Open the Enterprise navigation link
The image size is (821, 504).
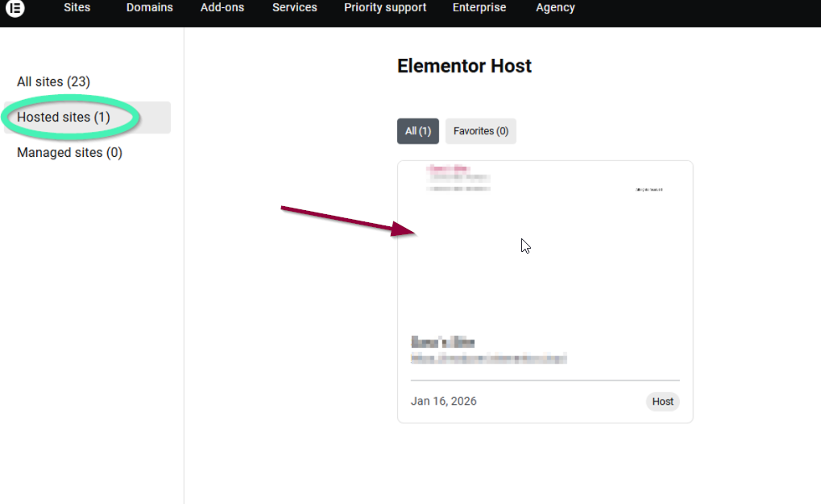tap(479, 7)
